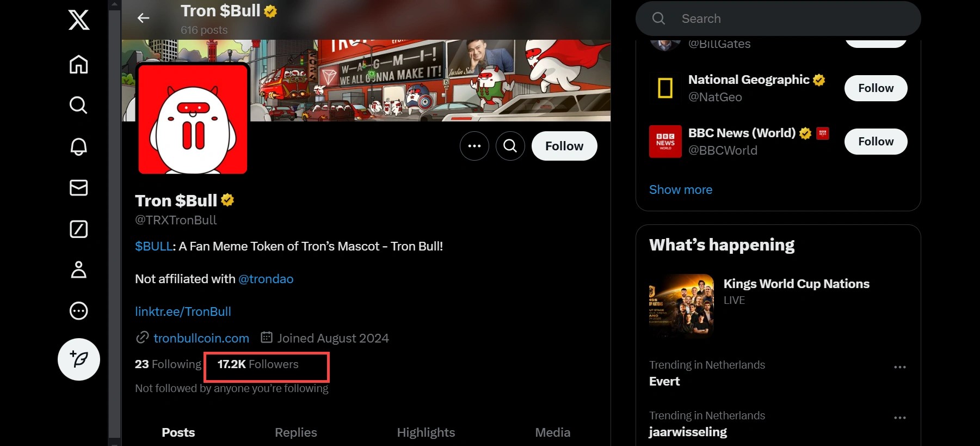Open the Explore magnifier icon in sidebar
The height and width of the screenshot is (446, 980).
coord(79,105)
